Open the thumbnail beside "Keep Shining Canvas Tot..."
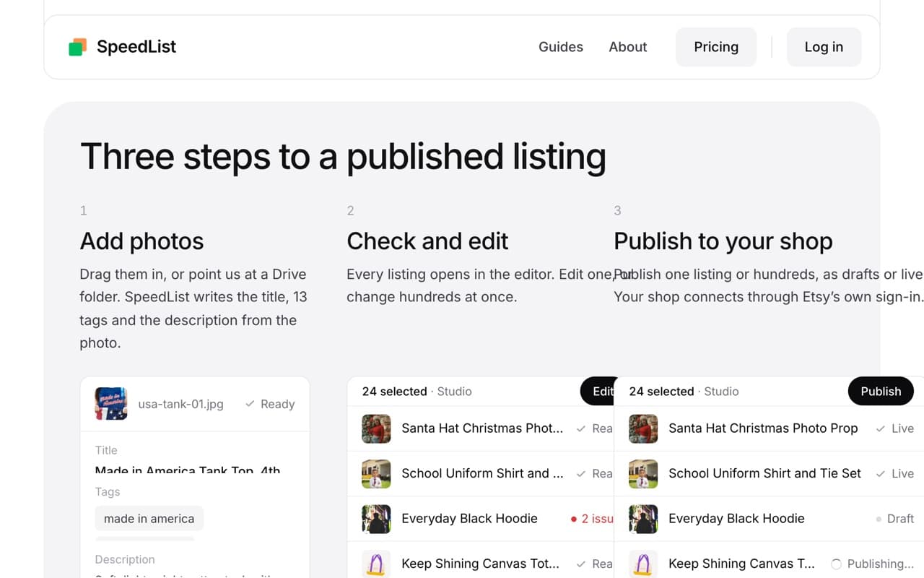The image size is (924, 578). click(x=376, y=564)
